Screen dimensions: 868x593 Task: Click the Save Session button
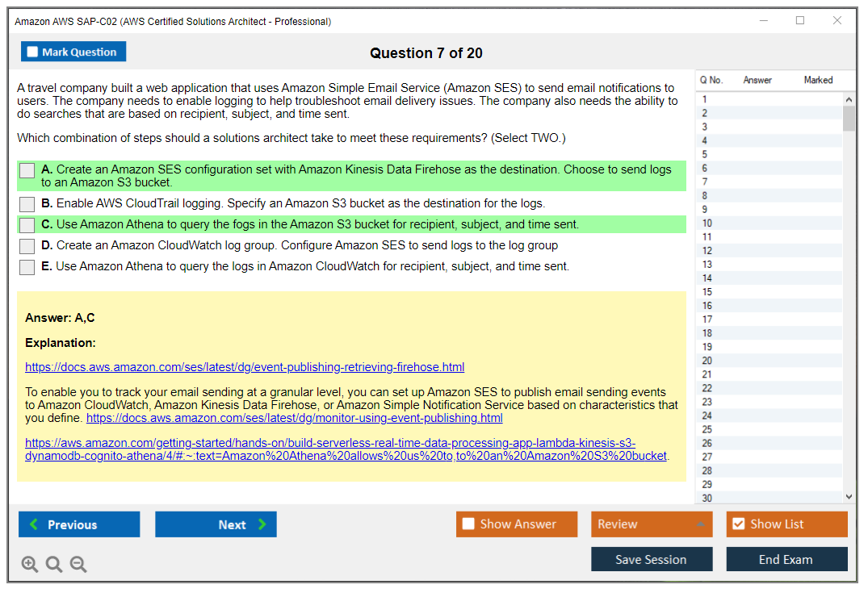(651, 559)
